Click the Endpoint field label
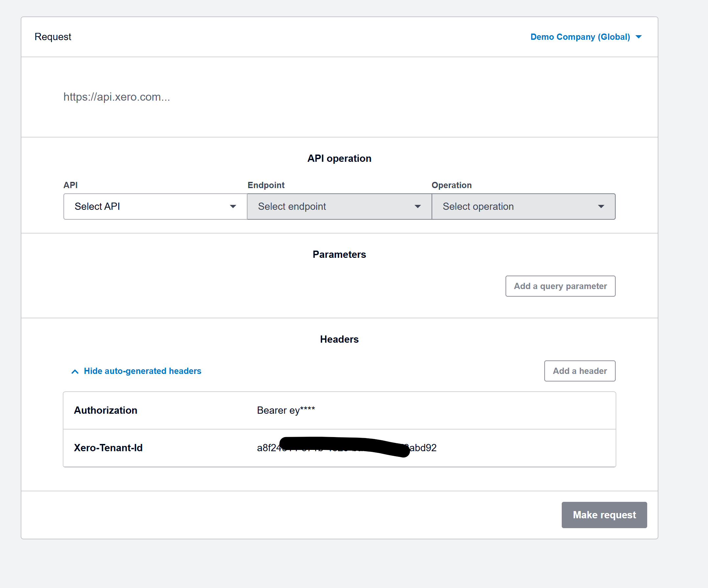This screenshot has width=708, height=588. (x=266, y=185)
